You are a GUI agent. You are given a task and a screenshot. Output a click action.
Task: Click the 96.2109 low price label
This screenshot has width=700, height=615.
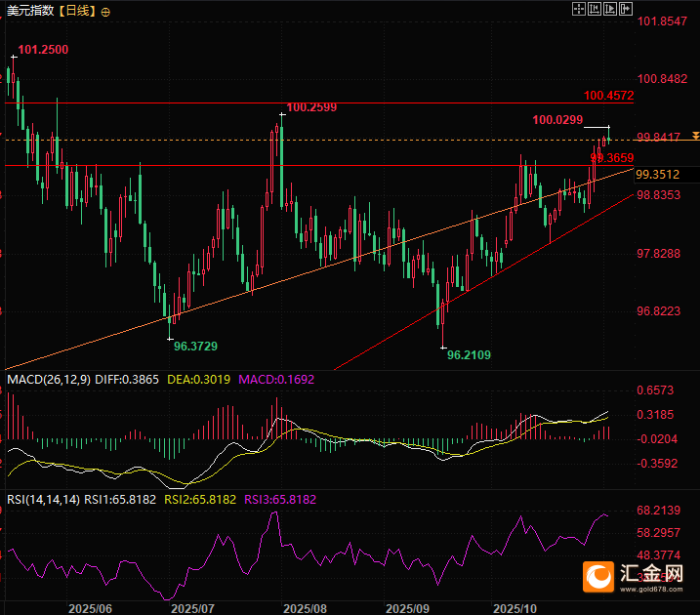469,356
